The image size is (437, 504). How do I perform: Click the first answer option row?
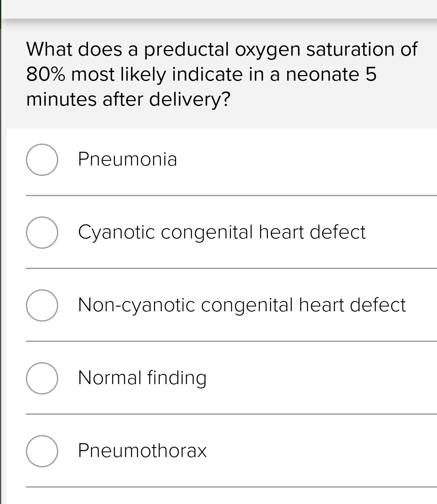[216, 160]
